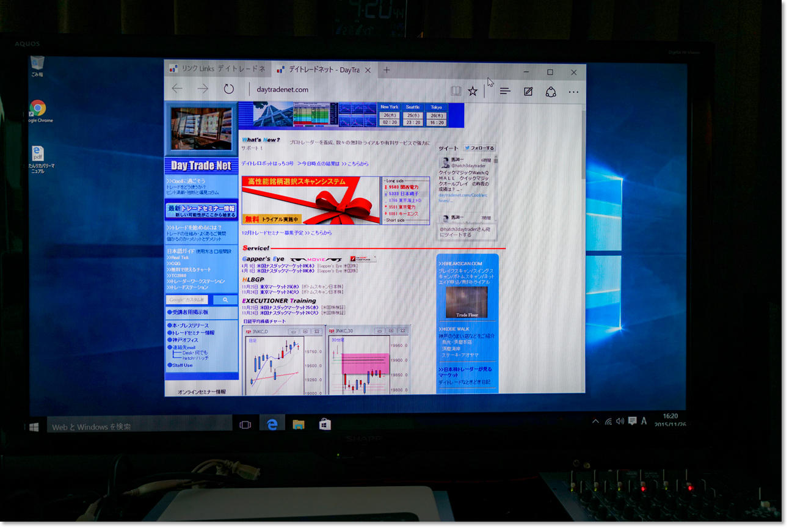792x532 pixels.
Task: Click the 9503 関西電力 stock entry
Action: pyautogui.click(x=404, y=187)
